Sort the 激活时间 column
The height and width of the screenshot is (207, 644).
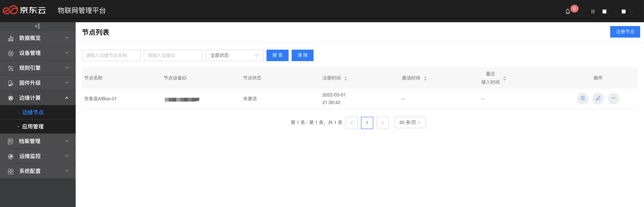425,78
